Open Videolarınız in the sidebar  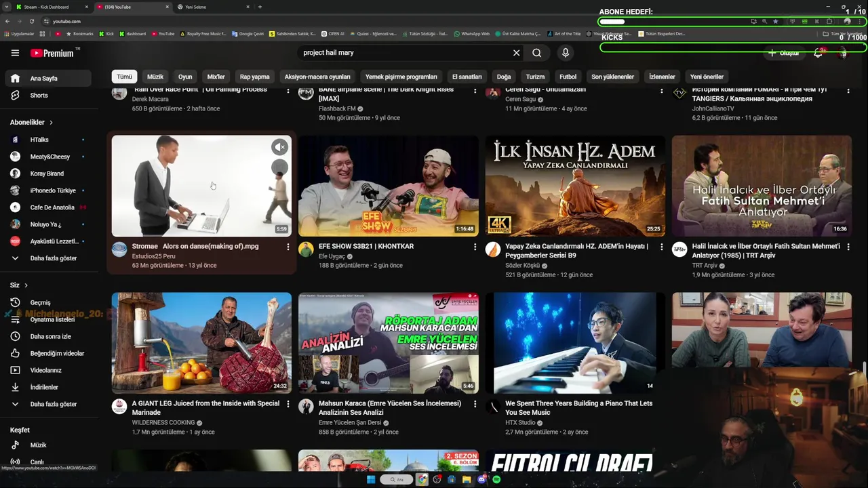(47, 371)
